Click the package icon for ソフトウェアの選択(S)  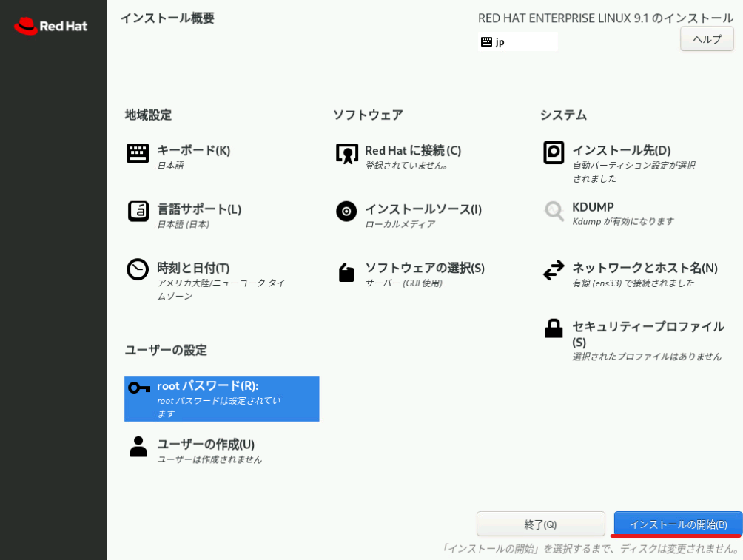tap(346, 272)
